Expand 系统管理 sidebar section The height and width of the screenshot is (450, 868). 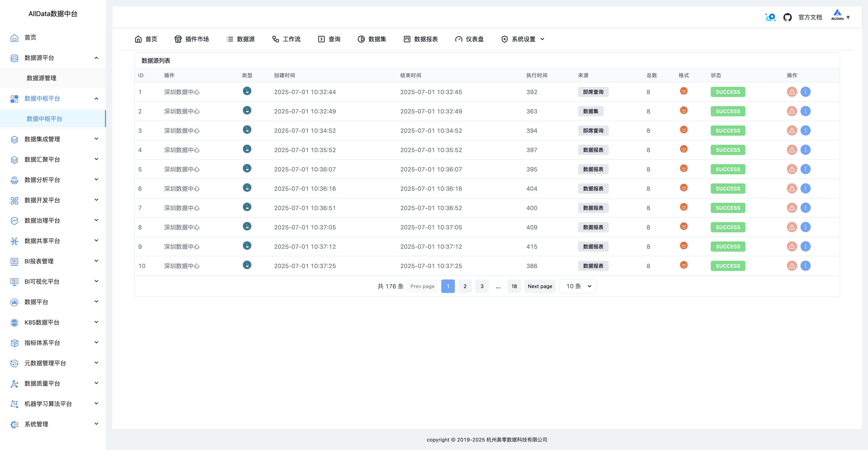point(96,424)
